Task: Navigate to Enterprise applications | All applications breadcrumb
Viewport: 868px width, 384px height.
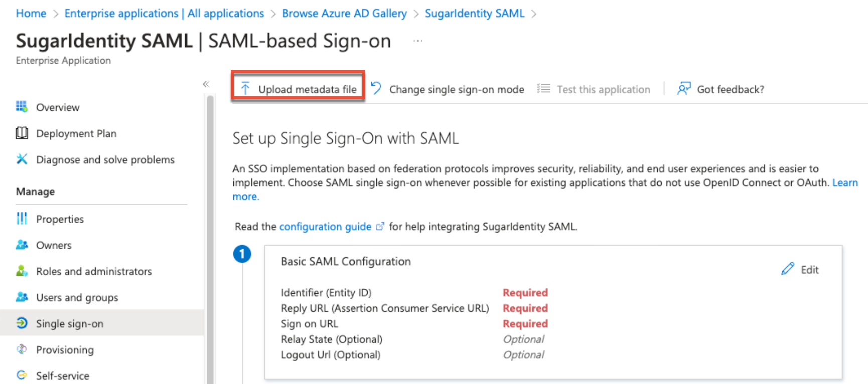Action: [164, 13]
